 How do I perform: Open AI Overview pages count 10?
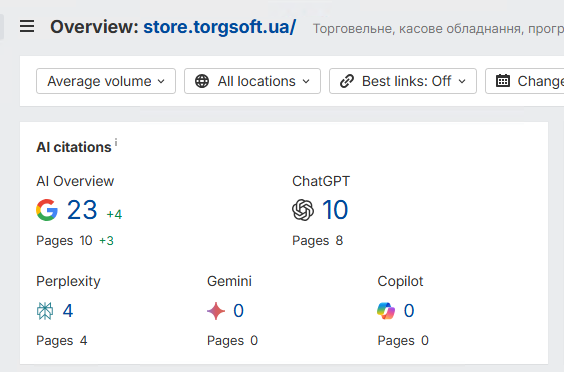click(86, 240)
